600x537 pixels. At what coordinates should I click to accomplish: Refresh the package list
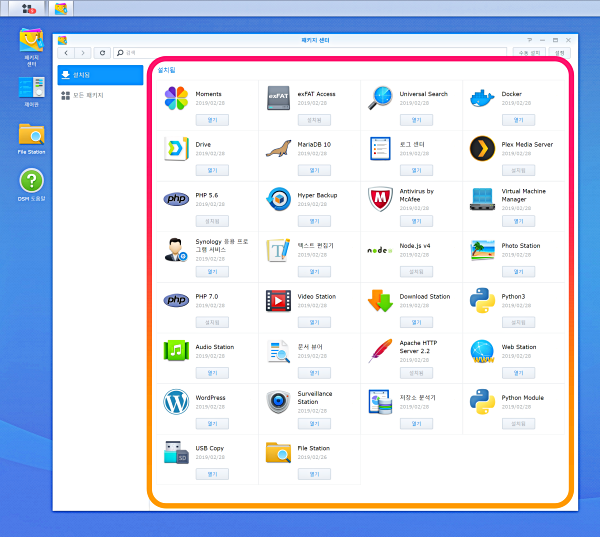(102, 53)
